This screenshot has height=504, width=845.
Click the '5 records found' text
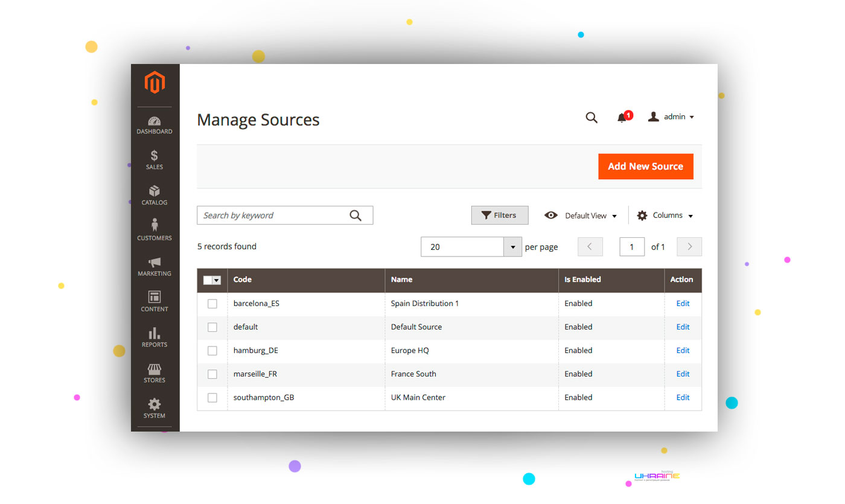point(227,247)
